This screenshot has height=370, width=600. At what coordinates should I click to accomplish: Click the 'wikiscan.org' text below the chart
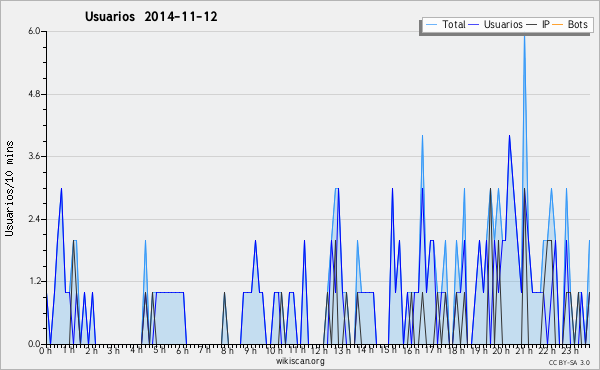pyautogui.click(x=300, y=361)
